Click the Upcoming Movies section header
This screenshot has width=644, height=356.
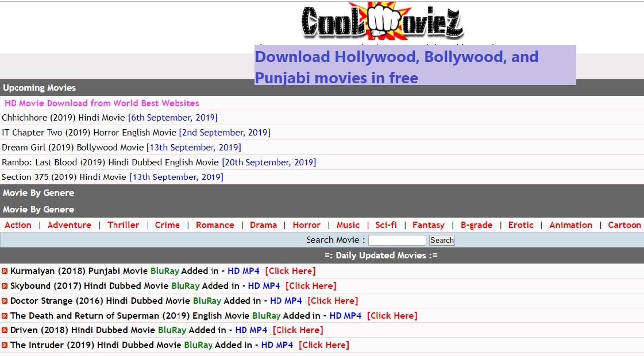click(x=40, y=88)
